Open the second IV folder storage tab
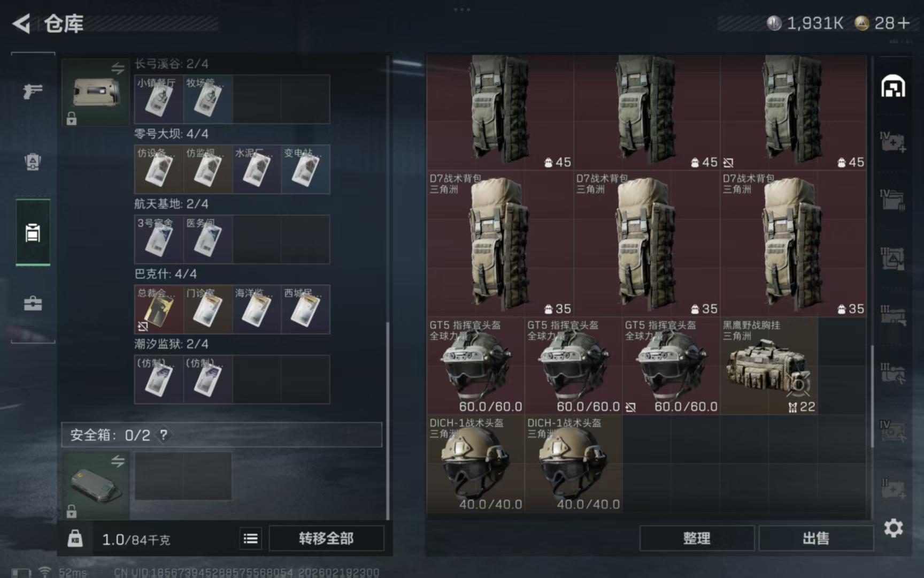 (893, 200)
